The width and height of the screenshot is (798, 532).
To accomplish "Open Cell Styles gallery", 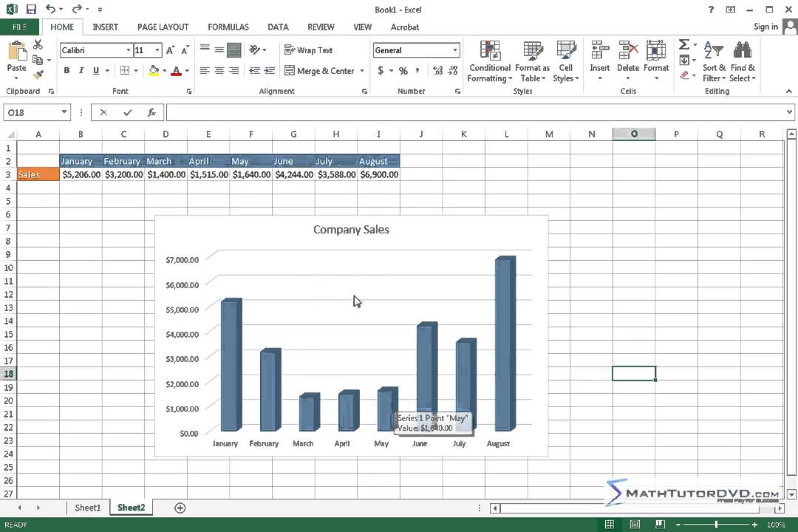I will pos(566,61).
